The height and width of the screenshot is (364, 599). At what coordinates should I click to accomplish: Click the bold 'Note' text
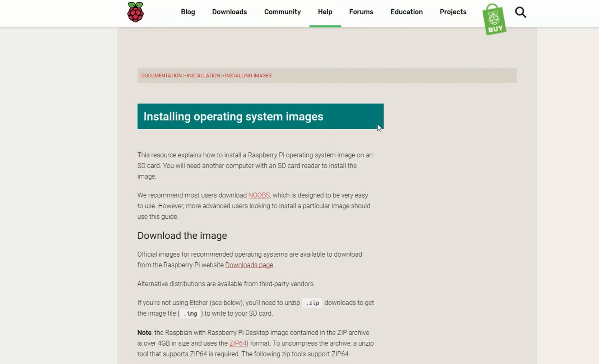(144, 333)
